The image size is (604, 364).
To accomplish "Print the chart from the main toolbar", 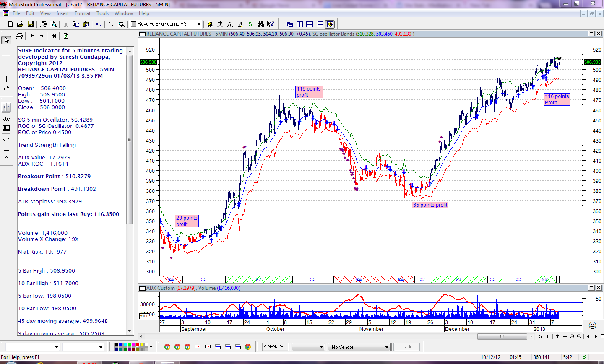I will [x=43, y=24].
